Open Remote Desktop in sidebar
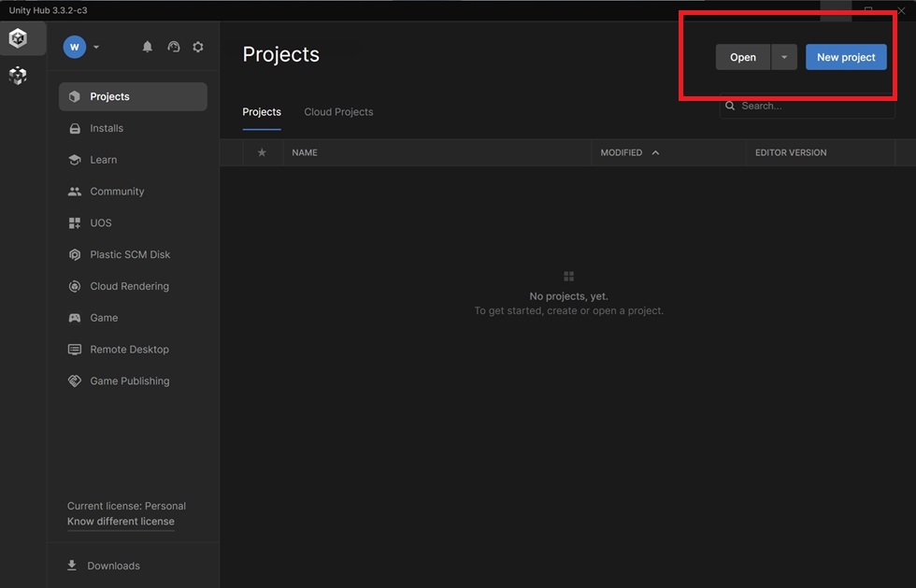 click(x=133, y=349)
